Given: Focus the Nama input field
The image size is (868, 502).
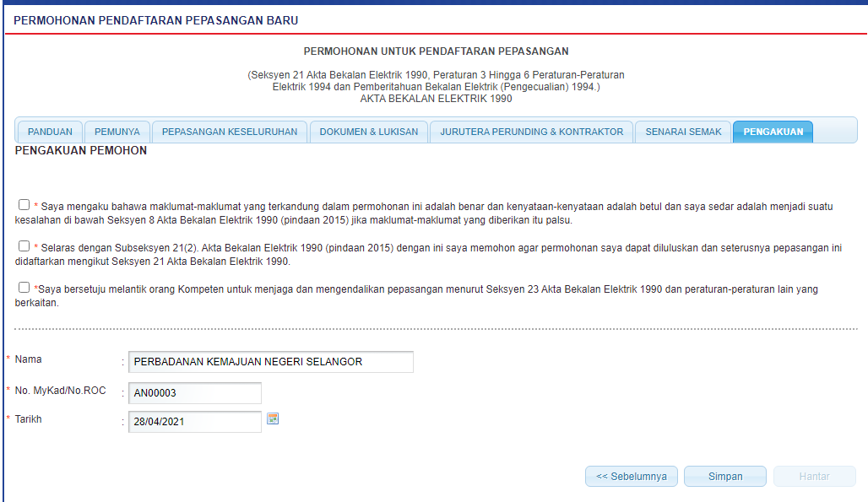Looking at the screenshot, I should (271, 362).
